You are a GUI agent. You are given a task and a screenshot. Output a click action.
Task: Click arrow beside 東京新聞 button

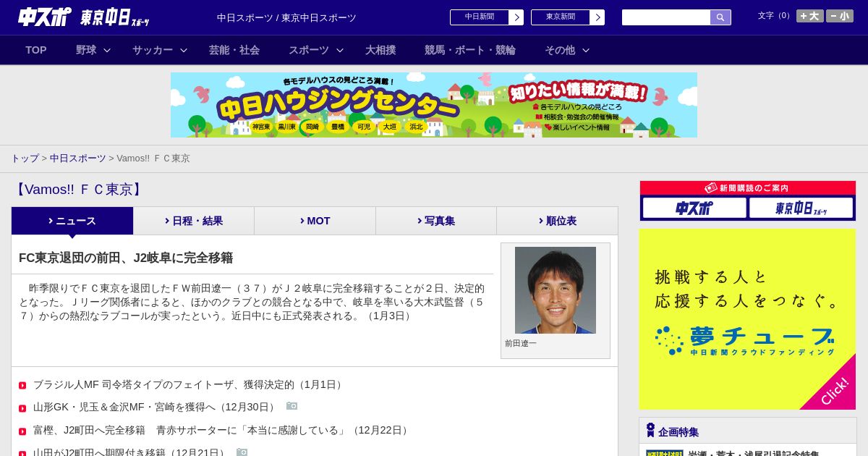(597, 17)
